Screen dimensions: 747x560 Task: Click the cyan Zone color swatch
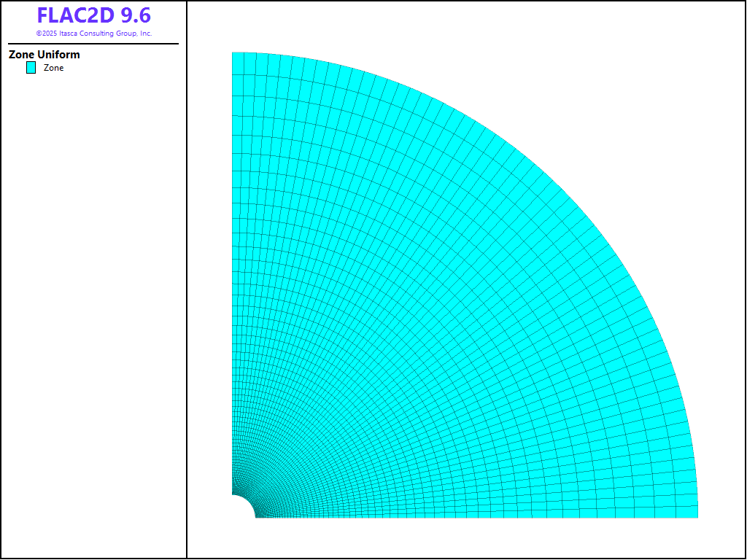pos(31,68)
